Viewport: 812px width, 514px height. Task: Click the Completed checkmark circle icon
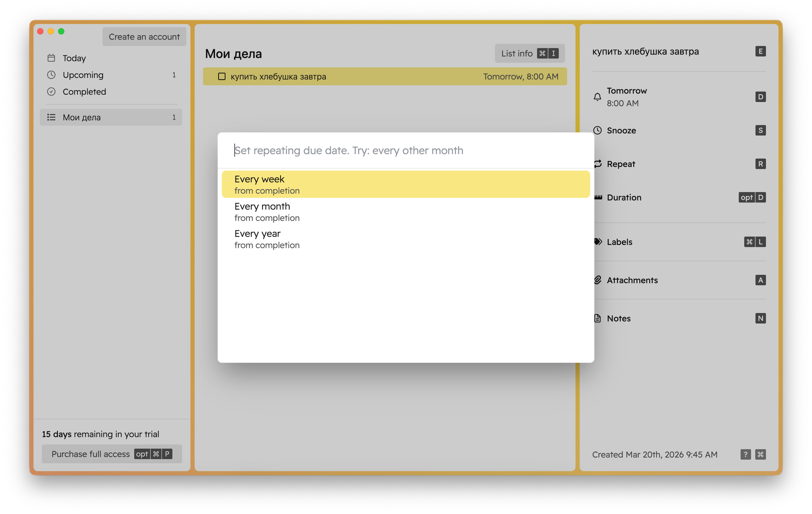pyautogui.click(x=51, y=92)
